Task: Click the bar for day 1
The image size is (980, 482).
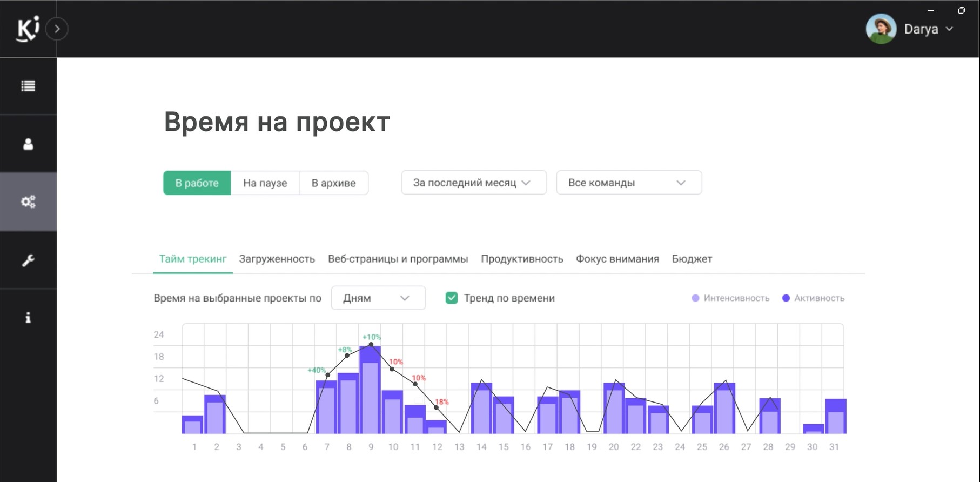Action: [x=193, y=425]
